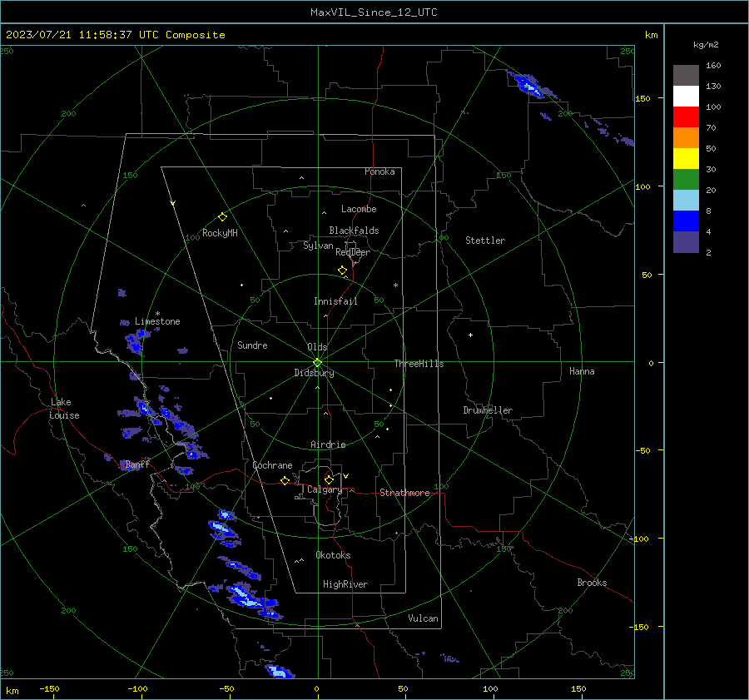Select the orange 50-70 legend swatch
The image size is (749, 700).
686,138
